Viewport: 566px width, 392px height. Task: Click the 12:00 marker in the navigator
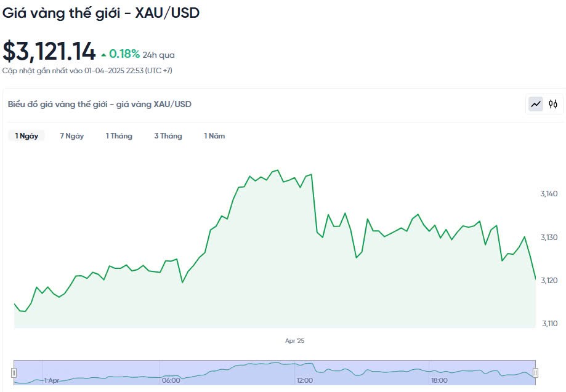tap(305, 381)
